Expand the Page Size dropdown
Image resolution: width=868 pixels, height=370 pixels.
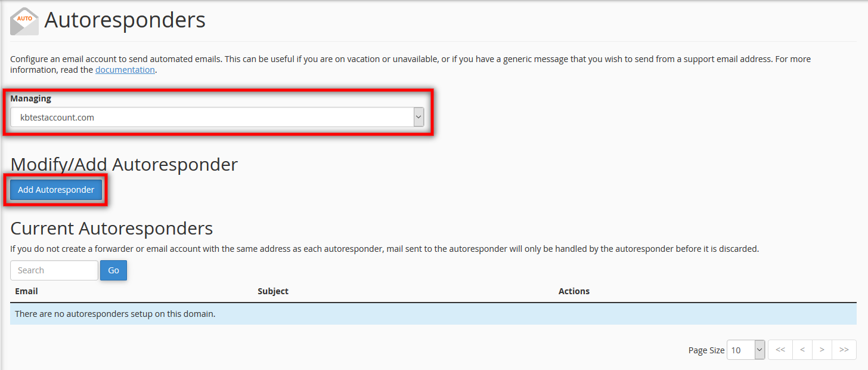[x=746, y=350]
